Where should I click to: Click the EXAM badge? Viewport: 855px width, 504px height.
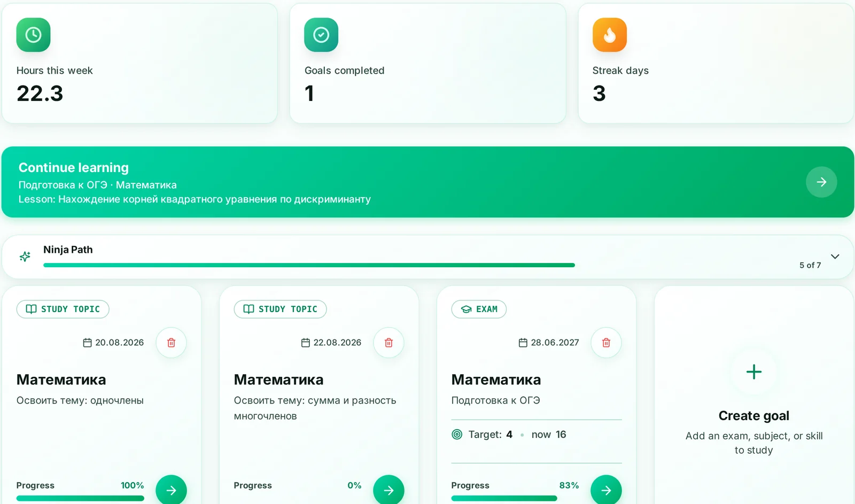(x=479, y=309)
